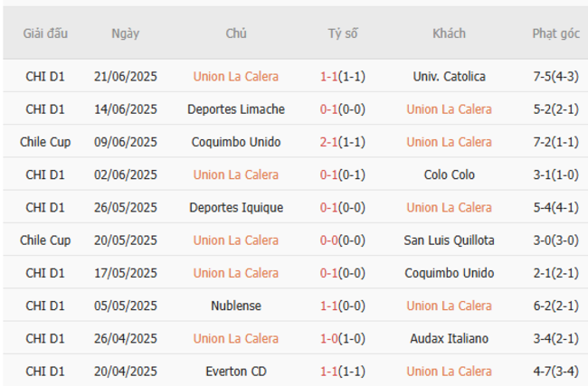Select the Deportes Iquique team name
This screenshot has height=386, width=588.
point(236,207)
